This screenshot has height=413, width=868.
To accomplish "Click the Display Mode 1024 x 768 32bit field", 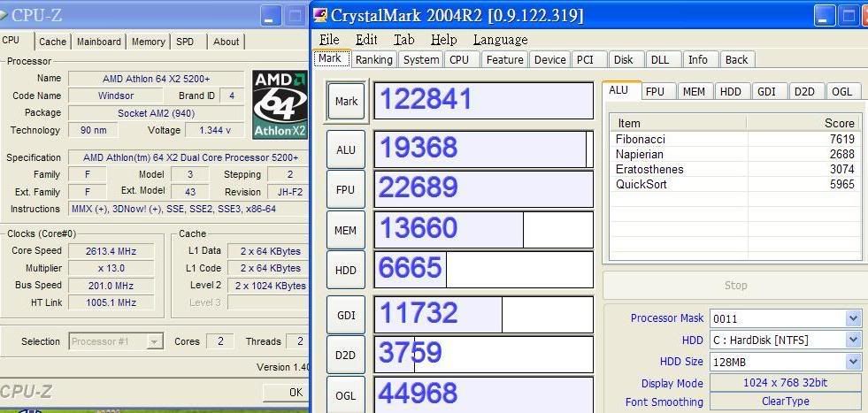I will [786, 383].
